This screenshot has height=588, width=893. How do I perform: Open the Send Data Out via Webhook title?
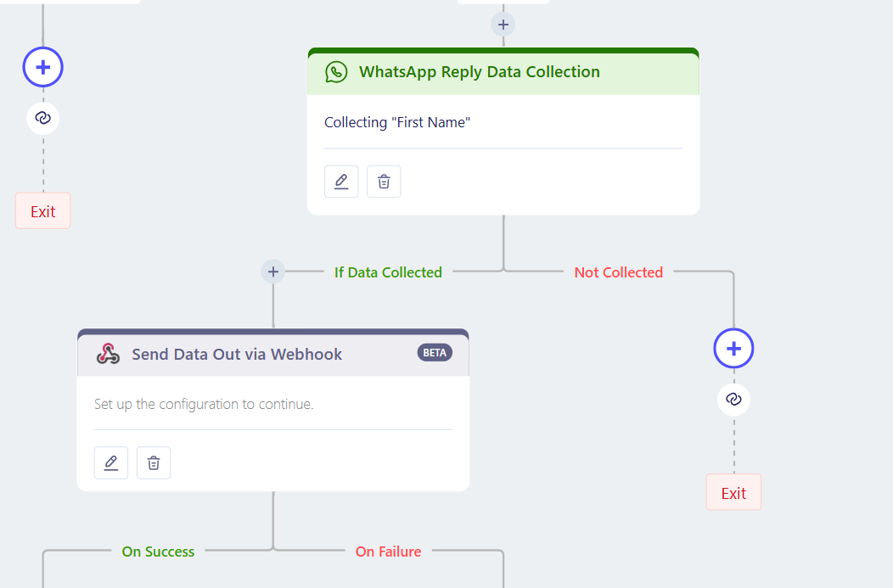pos(237,354)
